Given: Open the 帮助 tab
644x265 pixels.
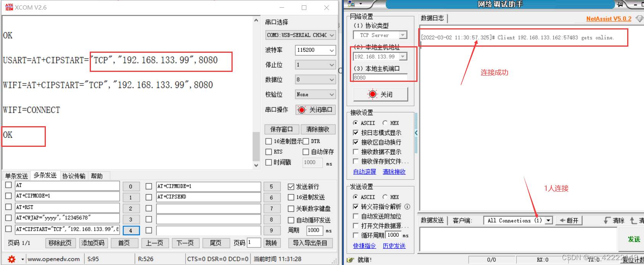Looking at the screenshot, I should point(97,176).
